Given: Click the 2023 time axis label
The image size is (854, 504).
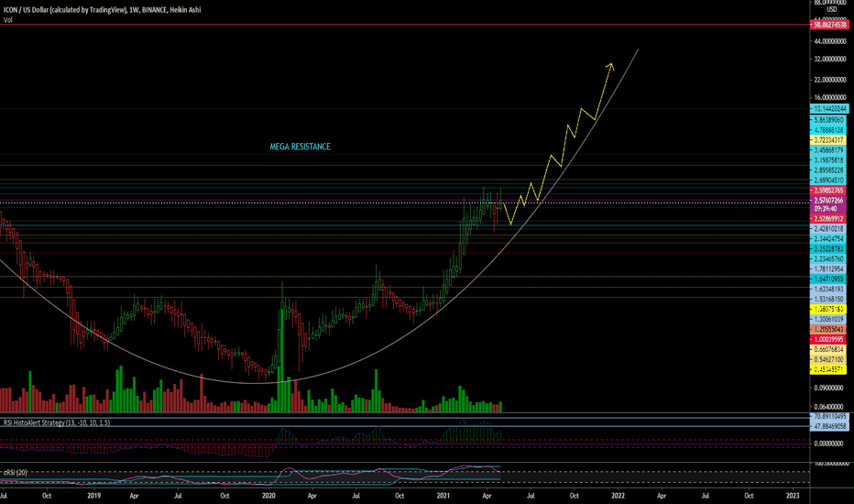Looking at the screenshot, I should tap(793, 496).
